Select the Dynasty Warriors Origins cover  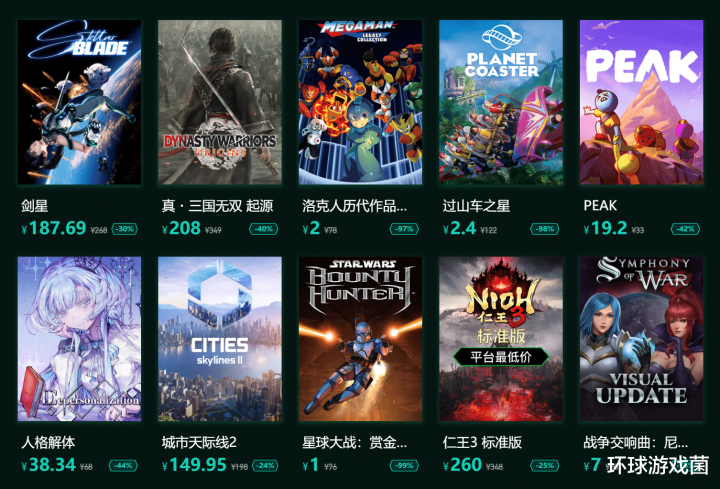pyautogui.click(x=220, y=102)
